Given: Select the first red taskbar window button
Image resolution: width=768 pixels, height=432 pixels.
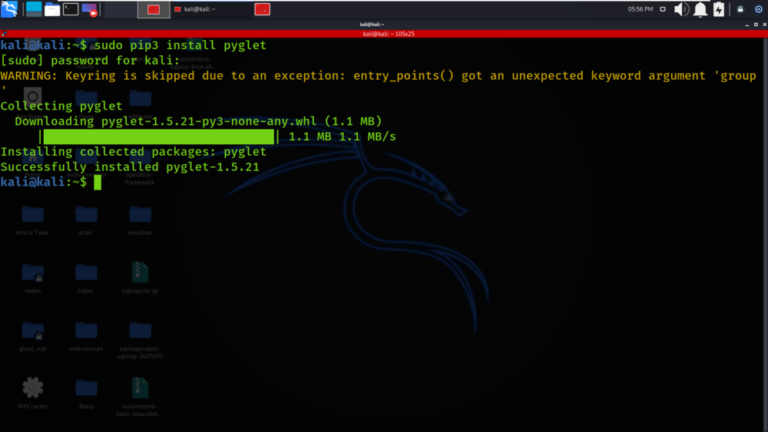Looking at the screenshot, I should (153, 10).
